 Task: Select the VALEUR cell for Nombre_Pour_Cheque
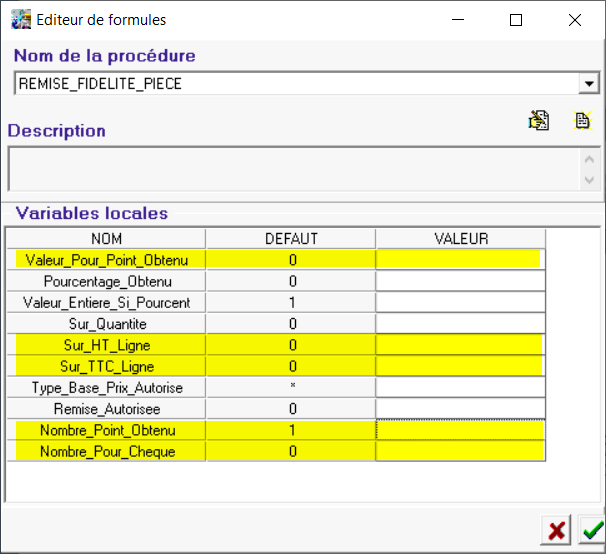pos(460,452)
